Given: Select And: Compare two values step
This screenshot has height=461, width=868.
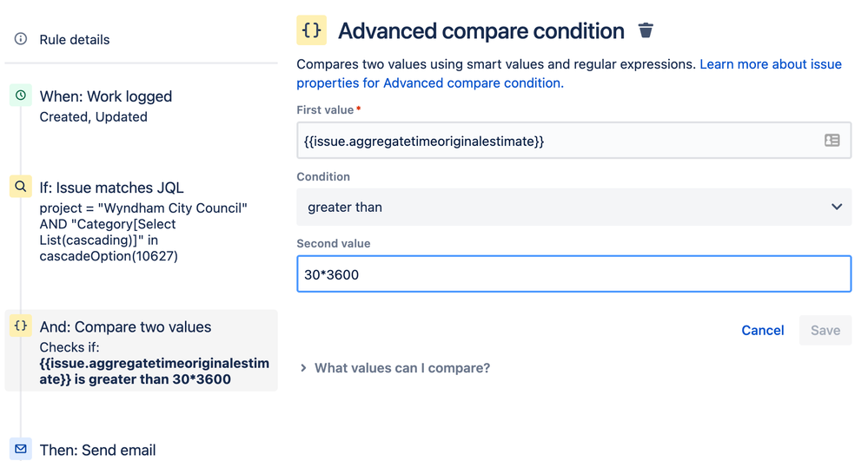Looking at the screenshot, I should (x=126, y=327).
